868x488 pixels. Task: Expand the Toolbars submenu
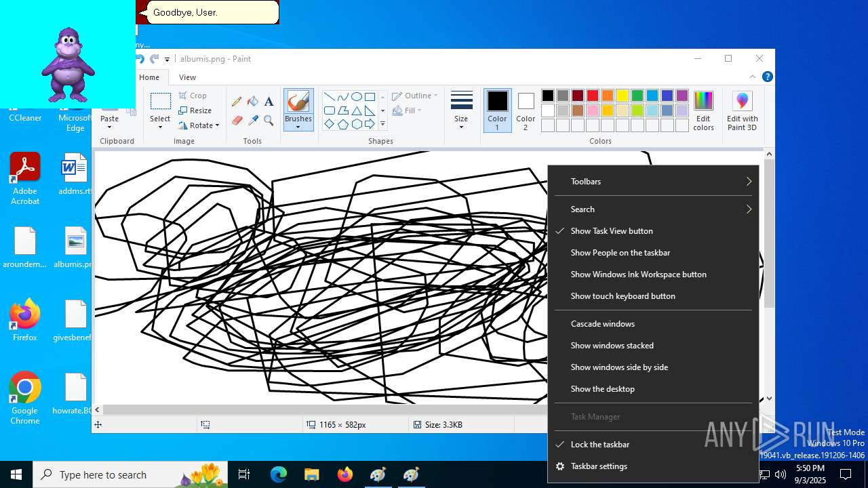click(653, 182)
